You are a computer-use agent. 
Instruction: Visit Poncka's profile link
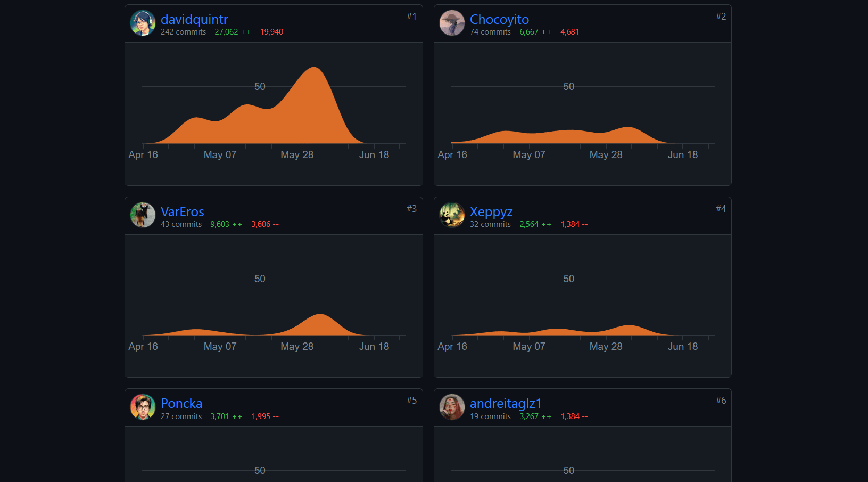pos(181,403)
